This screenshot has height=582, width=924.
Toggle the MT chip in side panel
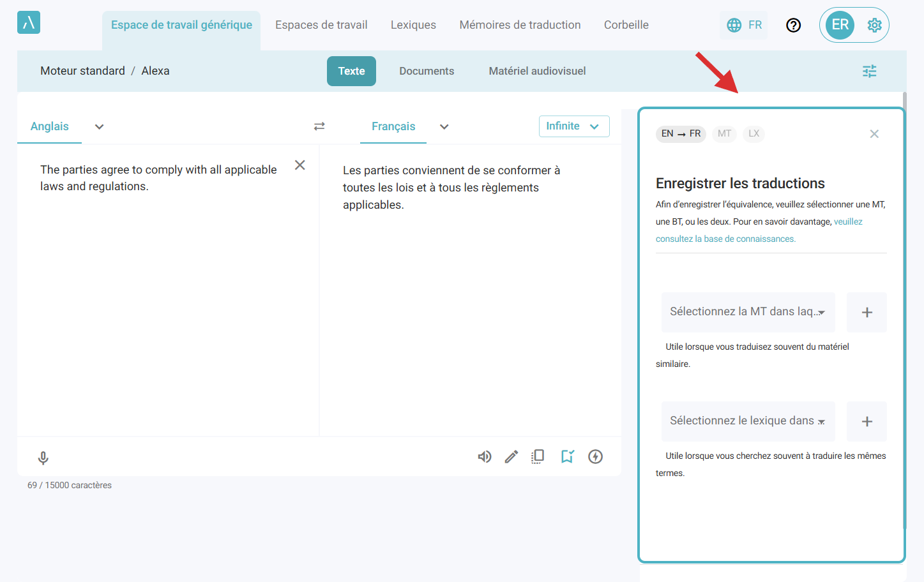tap(724, 133)
